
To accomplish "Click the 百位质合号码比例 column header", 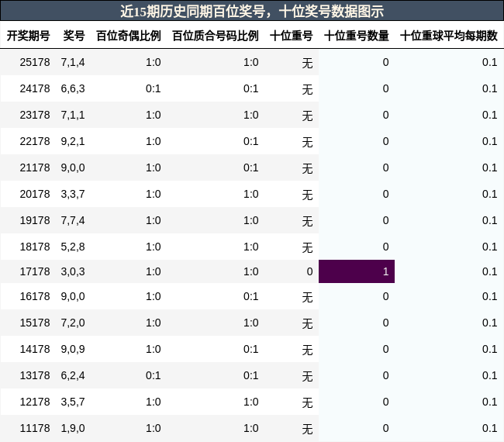I will tap(216, 36).
